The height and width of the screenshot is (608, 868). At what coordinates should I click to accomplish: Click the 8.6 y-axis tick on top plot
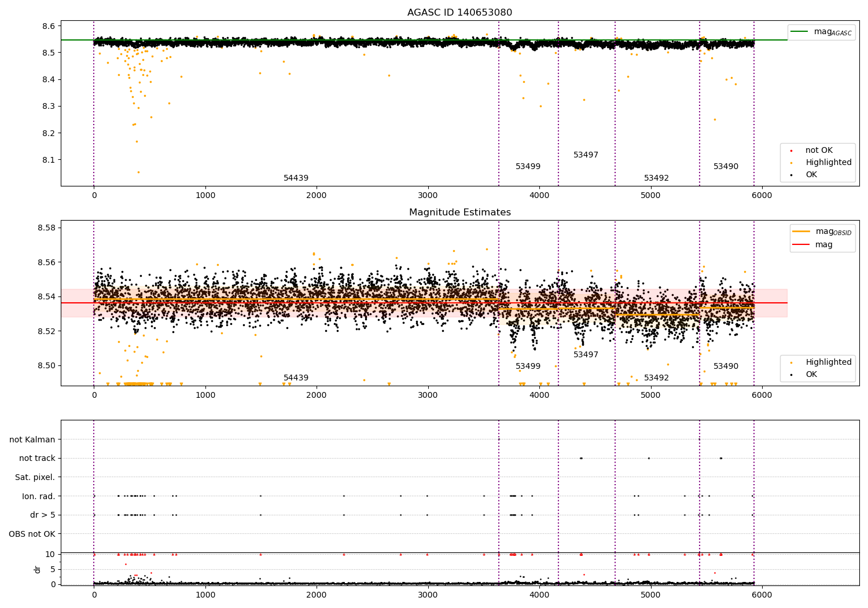click(x=49, y=26)
